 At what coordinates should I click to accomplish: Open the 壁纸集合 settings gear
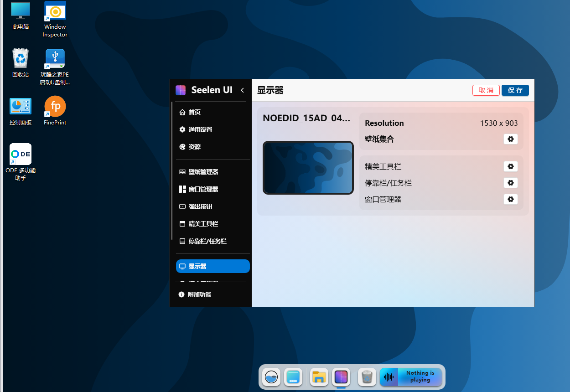point(510,139)
